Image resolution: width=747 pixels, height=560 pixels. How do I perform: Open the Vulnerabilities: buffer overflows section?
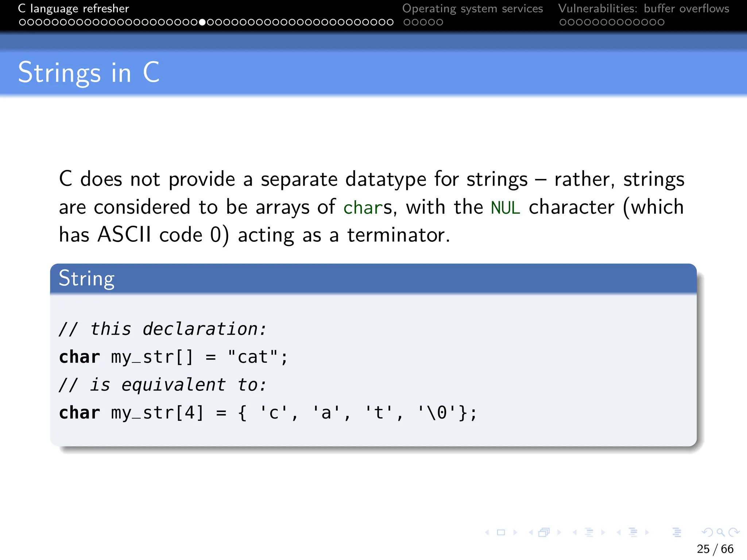643,8
